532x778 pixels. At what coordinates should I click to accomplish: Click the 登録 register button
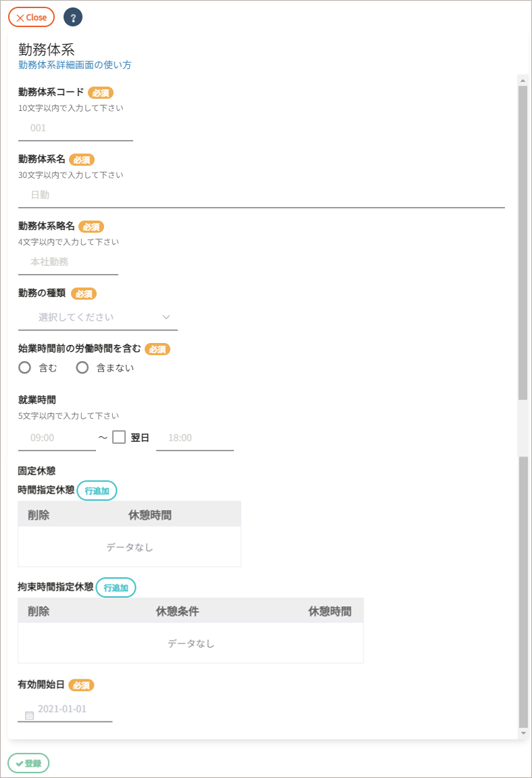coord(28,763)
